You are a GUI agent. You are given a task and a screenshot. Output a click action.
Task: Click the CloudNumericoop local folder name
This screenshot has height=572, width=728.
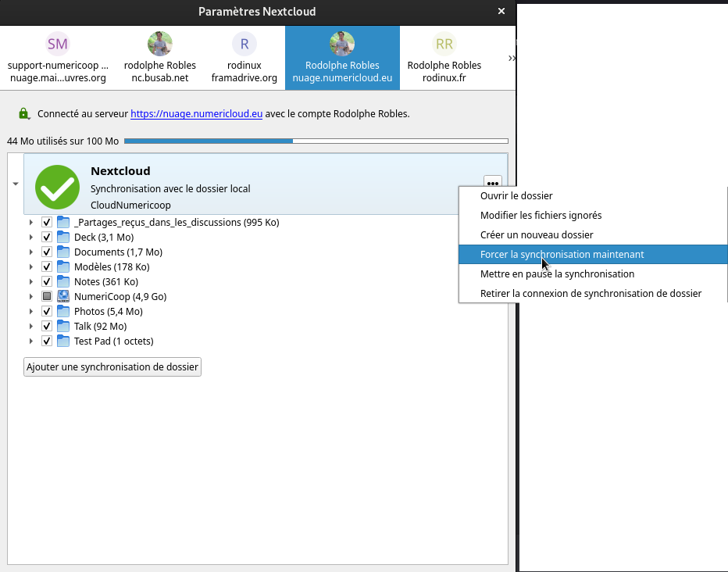click(130, 206)
